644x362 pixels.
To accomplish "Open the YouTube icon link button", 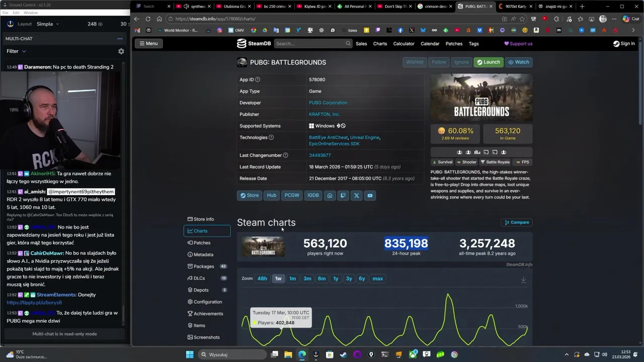I will (370, 196).
